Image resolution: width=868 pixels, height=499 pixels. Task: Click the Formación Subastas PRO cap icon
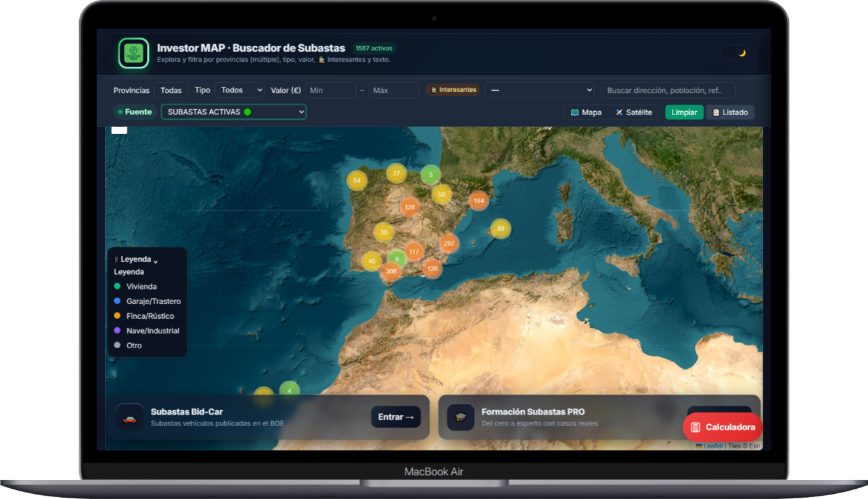point(461,417)
